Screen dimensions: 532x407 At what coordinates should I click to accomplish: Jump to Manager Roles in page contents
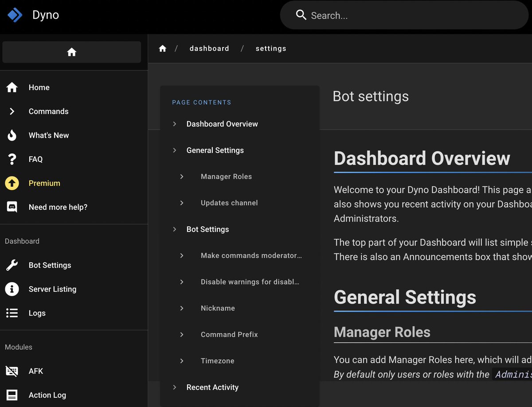tap(226, 177)
